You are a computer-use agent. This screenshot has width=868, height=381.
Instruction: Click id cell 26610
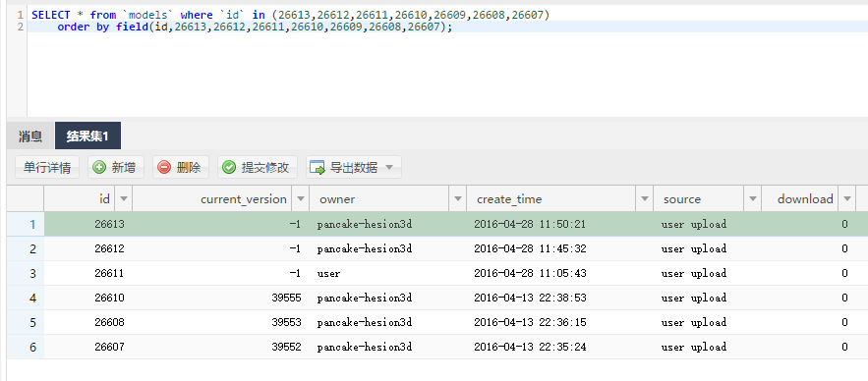(x=88, y=298)
